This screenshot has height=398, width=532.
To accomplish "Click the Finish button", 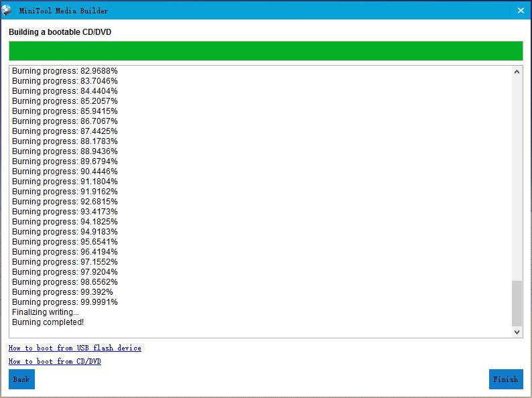I will [505, 379].
